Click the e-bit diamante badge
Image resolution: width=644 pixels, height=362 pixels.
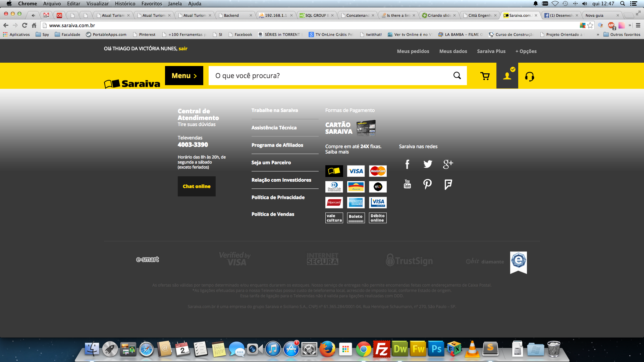(x=496, y=262)
